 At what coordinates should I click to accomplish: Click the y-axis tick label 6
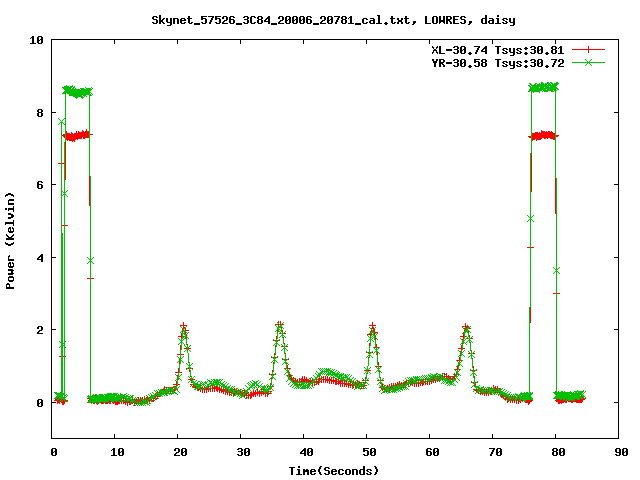(40, 185)
